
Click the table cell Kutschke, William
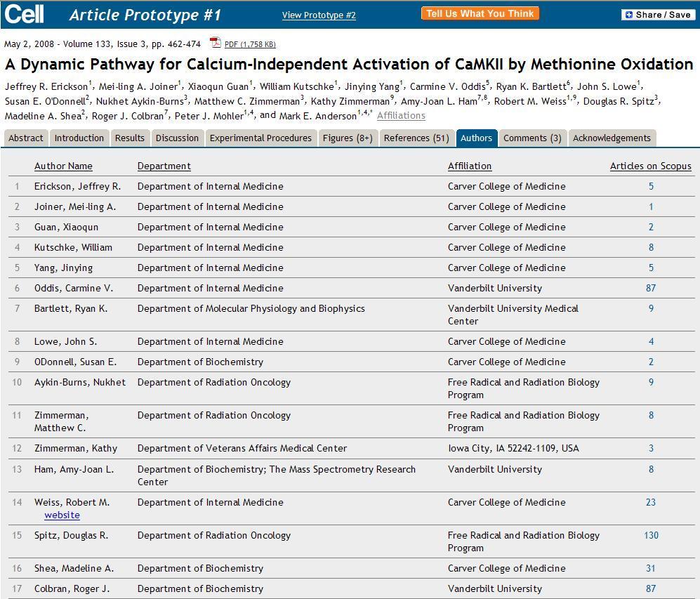point(73,247)
